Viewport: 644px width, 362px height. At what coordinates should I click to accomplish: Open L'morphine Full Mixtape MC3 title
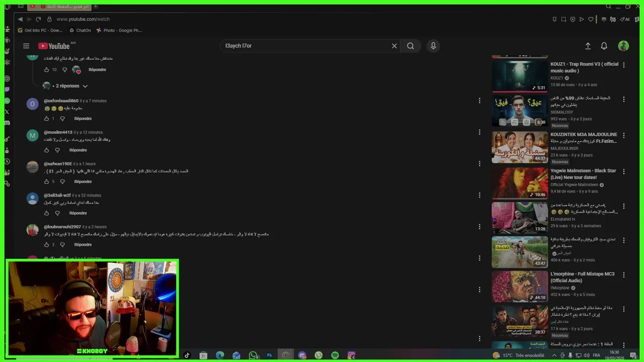(x=582, y=277)
